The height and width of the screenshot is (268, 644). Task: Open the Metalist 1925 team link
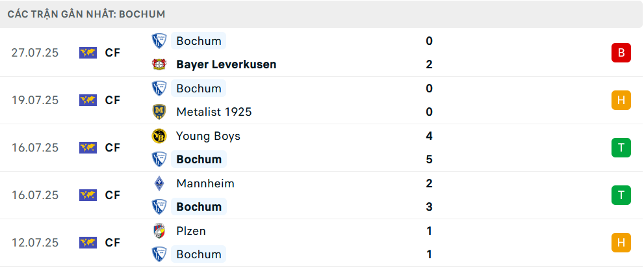(x=214, y=112)
